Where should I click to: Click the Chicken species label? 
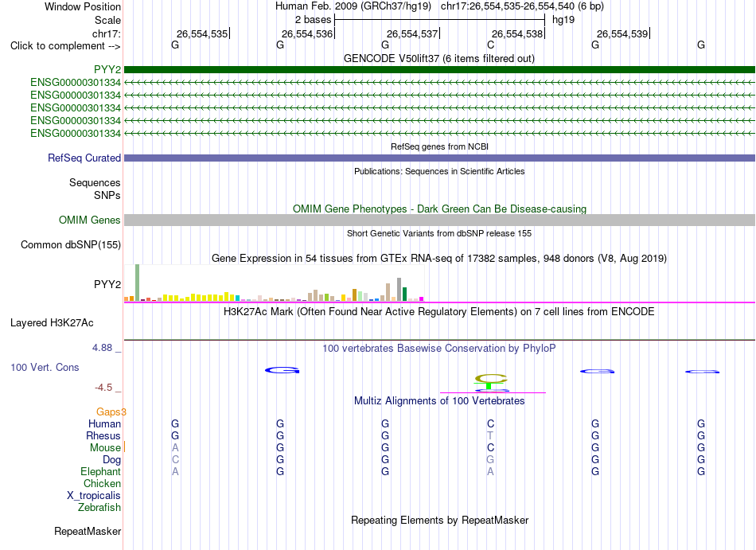pyautogui.click(x=102, y=483)
